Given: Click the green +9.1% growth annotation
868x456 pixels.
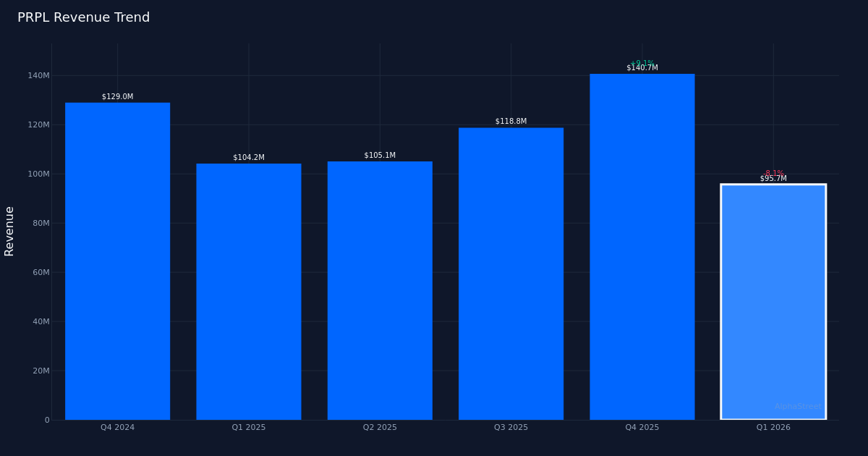Looking at the screenshot, I should tap(642, 61).
